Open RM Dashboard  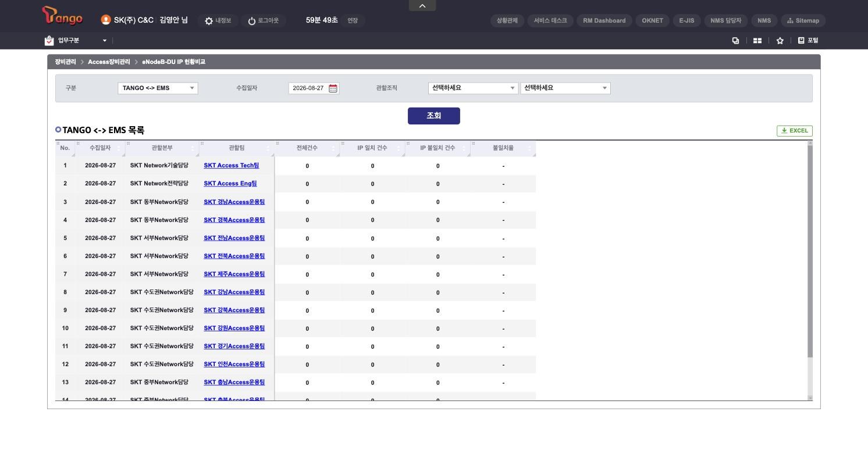click(604, 20)
